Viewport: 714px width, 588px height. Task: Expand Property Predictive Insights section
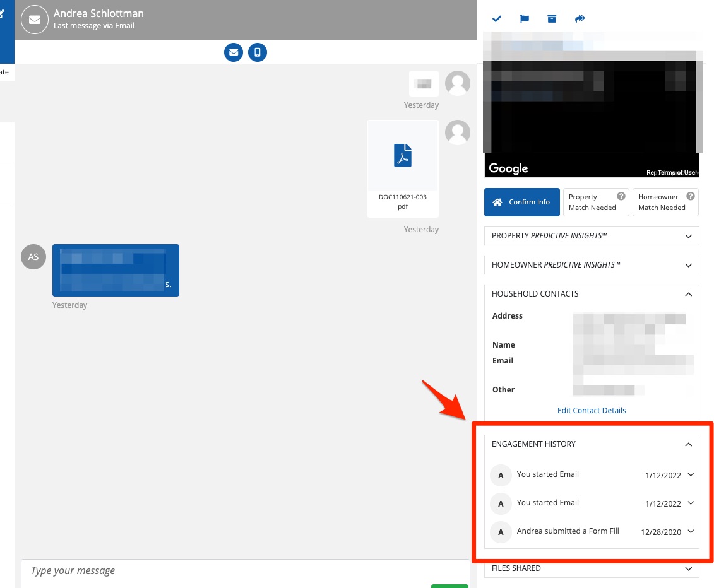[x=688, y=236]
